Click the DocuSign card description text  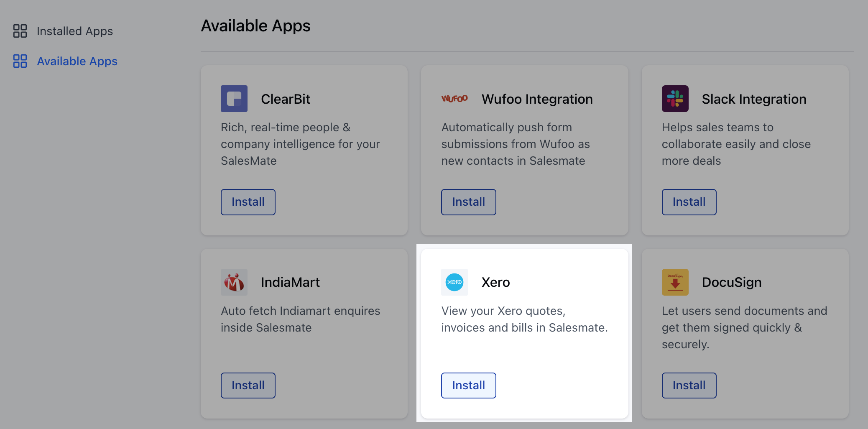(745, 328)
